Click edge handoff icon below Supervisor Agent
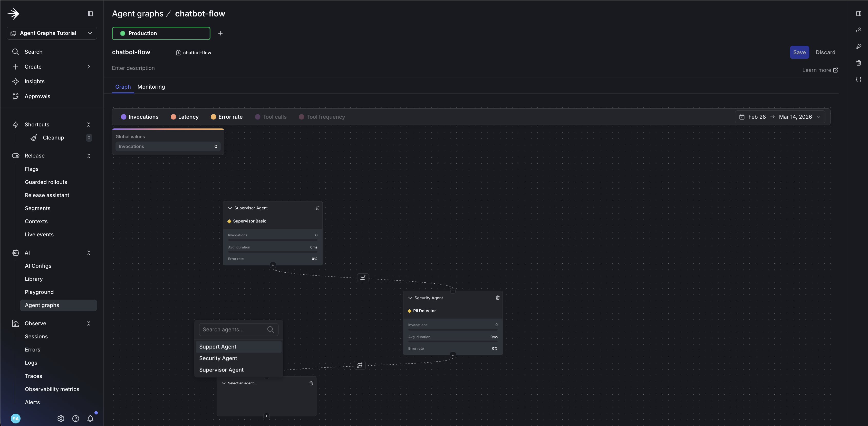Image resolution: width=868 pixels, height=426 pixels. pos(363,278)
